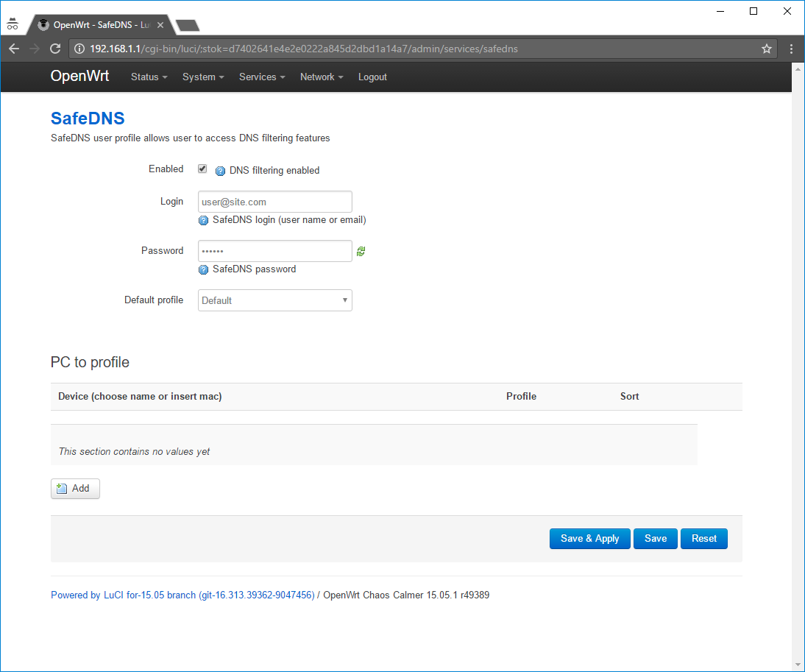Click the Save & Apply button
The image size is (805, 672).
[x=589, y=539]
